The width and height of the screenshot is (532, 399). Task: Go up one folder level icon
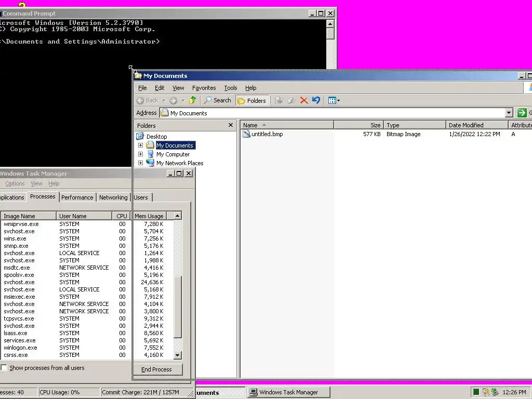click(193, 100)
